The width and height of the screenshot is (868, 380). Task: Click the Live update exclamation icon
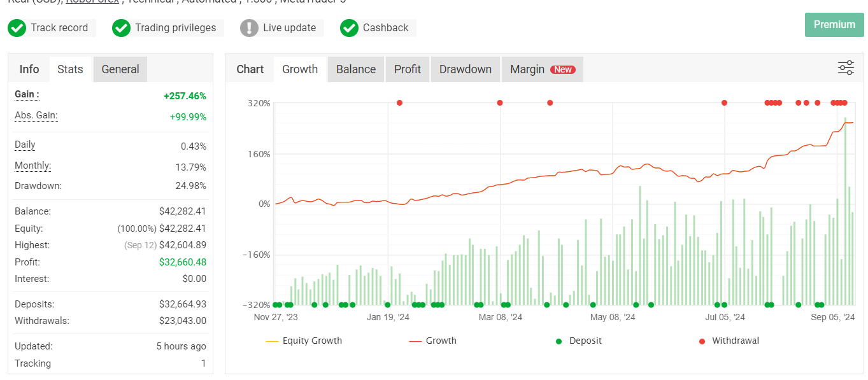coord(249,28)
